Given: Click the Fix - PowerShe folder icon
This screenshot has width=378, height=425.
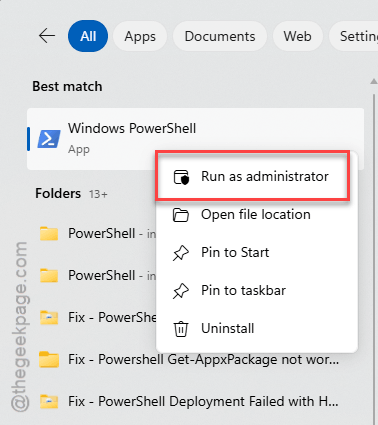Looking at the screenshot, I should coord(49,318).
